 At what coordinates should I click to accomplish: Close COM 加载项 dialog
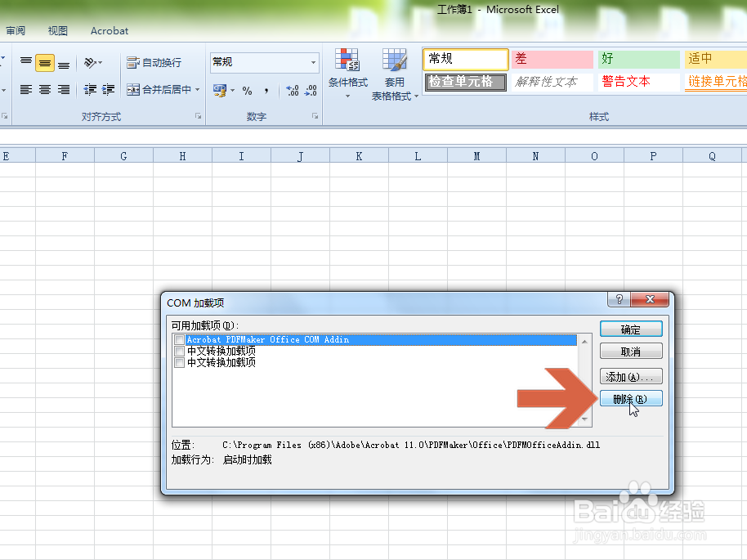point(650,299)
